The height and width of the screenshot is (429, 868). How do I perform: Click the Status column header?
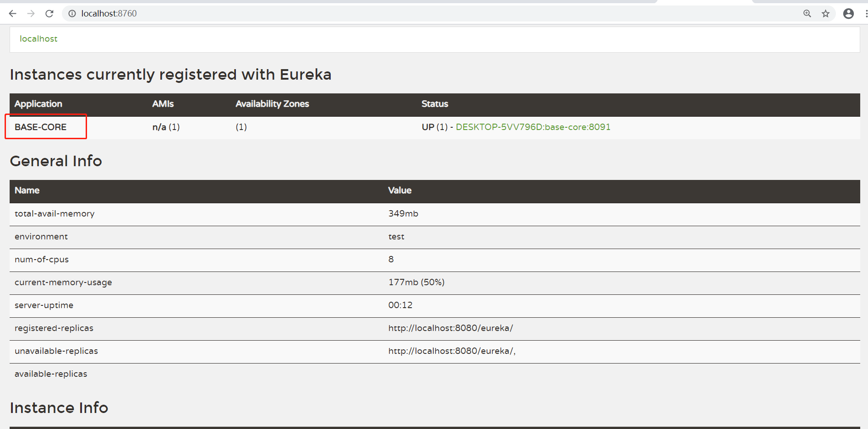point(435,104)
